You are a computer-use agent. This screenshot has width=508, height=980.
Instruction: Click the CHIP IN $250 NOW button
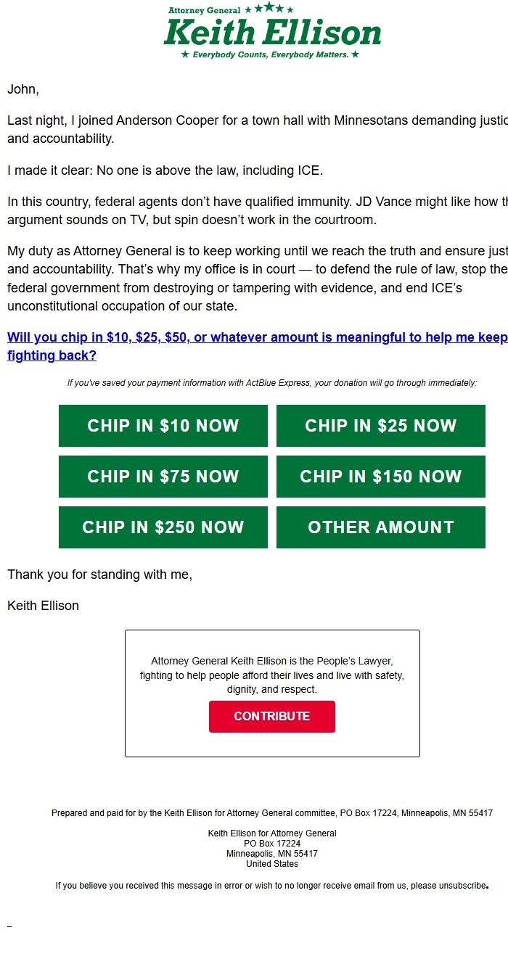pyautogui.click(x=163, y=527)
